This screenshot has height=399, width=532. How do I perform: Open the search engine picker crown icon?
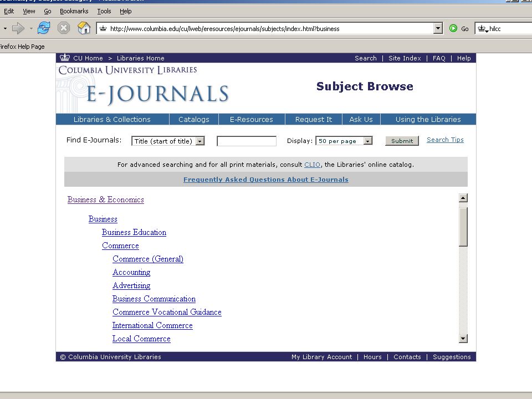483,29
